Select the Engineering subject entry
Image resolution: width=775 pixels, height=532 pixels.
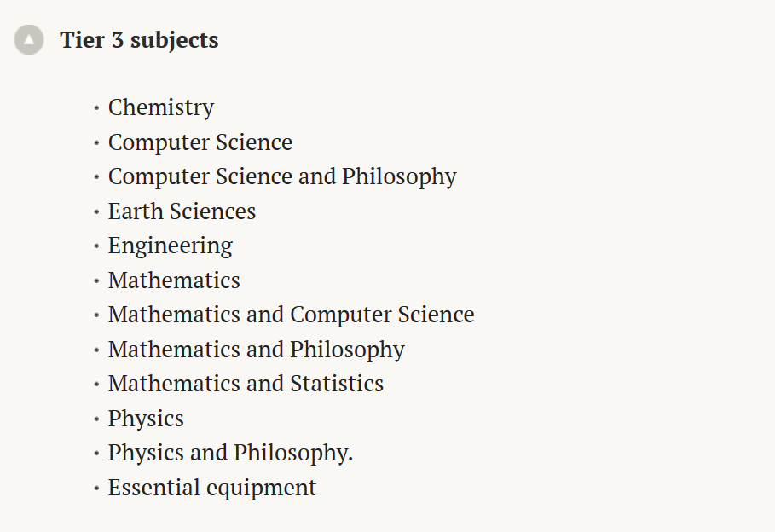click(171, 246)
